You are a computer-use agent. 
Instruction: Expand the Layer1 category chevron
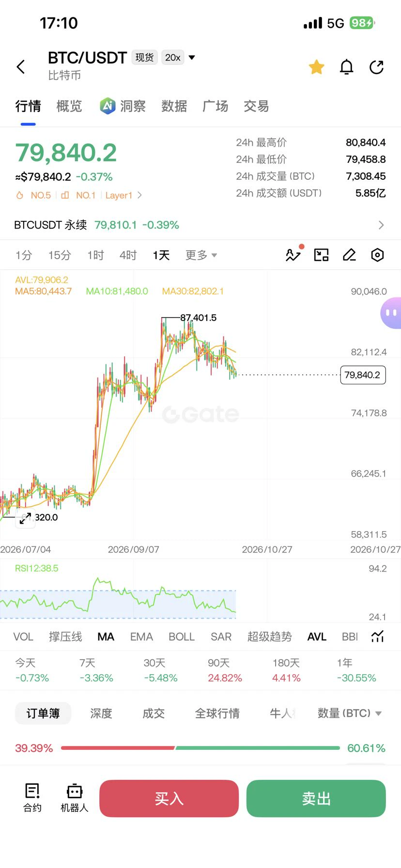click(x=139, y=195)
